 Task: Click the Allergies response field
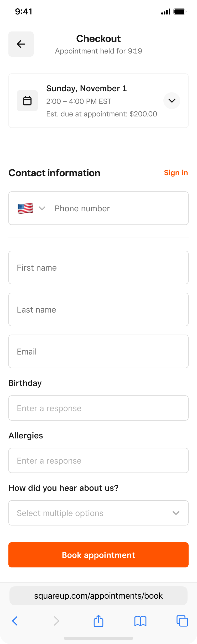pos(98,460)
